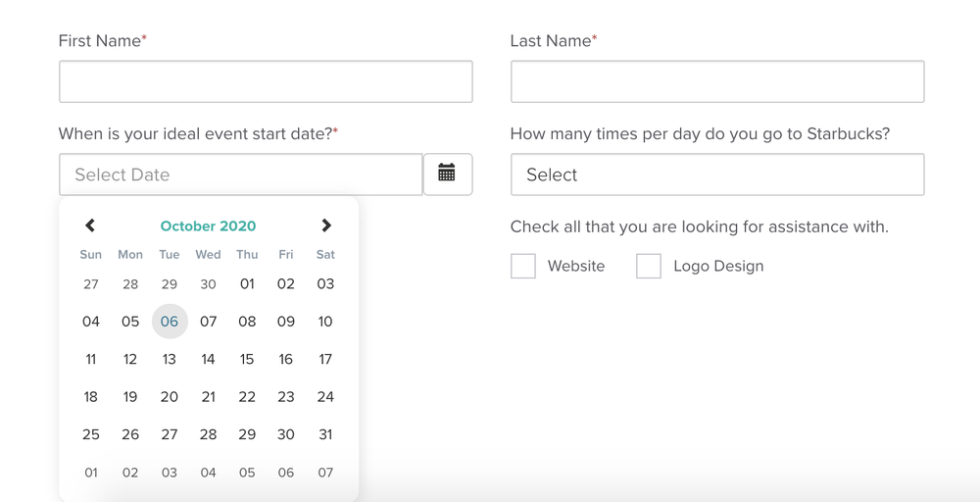Click the Select Date input box

point(240,175)
